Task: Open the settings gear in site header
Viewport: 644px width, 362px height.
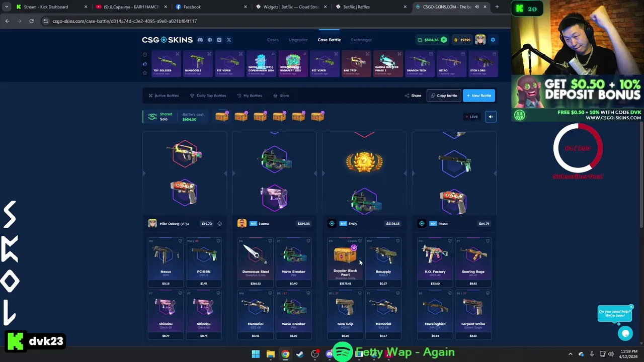Action: point(493,40)
